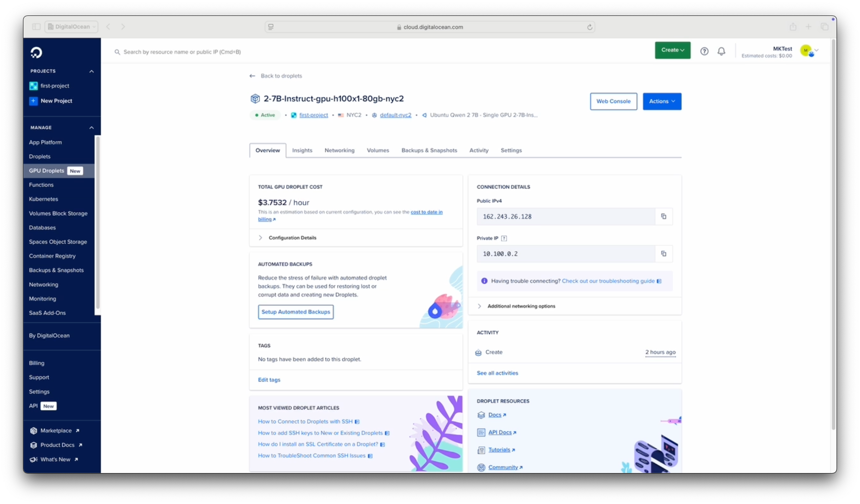This screenshot has width=860, height=504.
Task: Open the troubleshooting guide link
Action: 608,281
